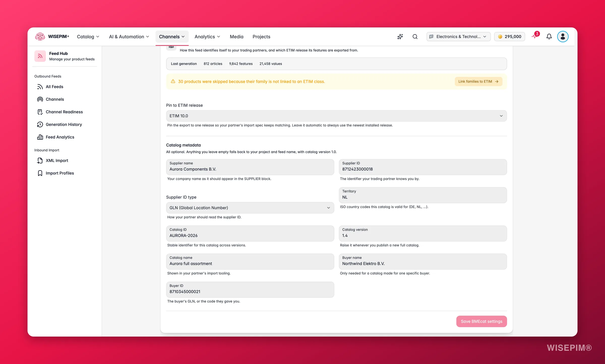605x364 pixels.
Task: Click the 'Last generation' label
Action: point(184,64)
